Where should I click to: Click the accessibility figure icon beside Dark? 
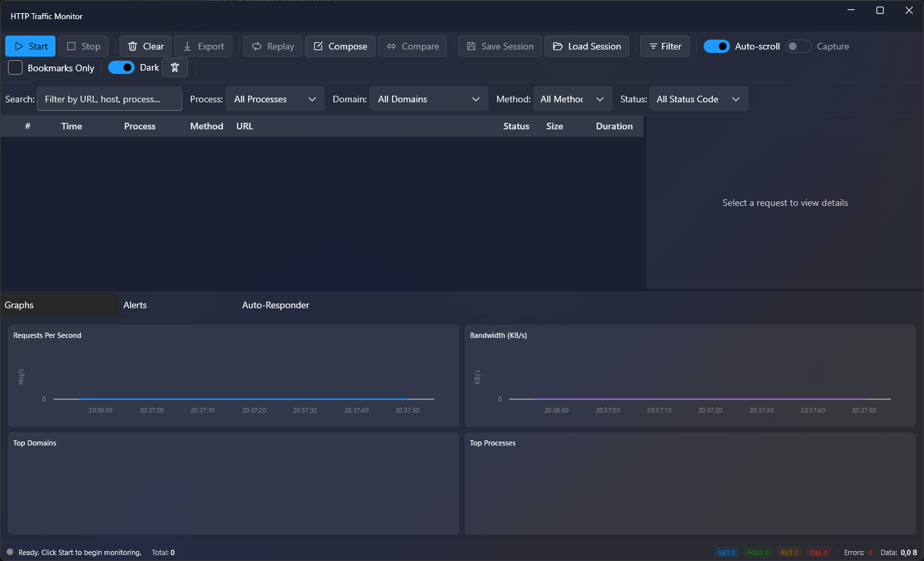[x=175, y=67]
